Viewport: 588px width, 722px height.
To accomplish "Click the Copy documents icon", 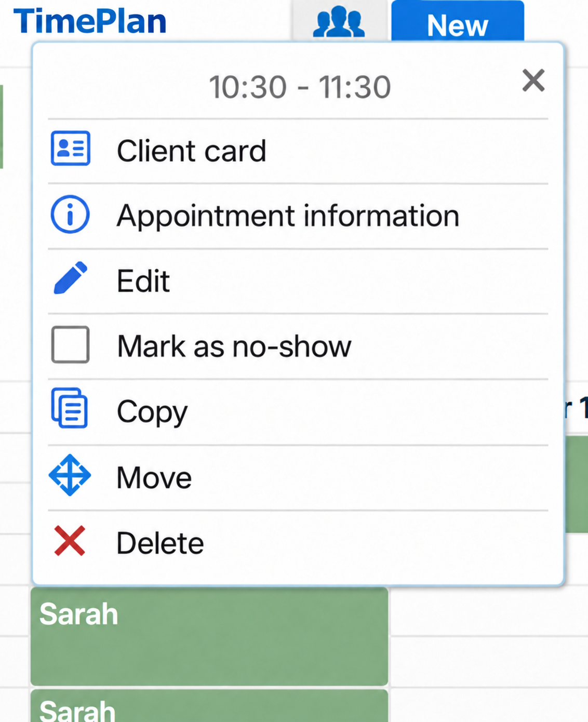I will tap(70, 408).
